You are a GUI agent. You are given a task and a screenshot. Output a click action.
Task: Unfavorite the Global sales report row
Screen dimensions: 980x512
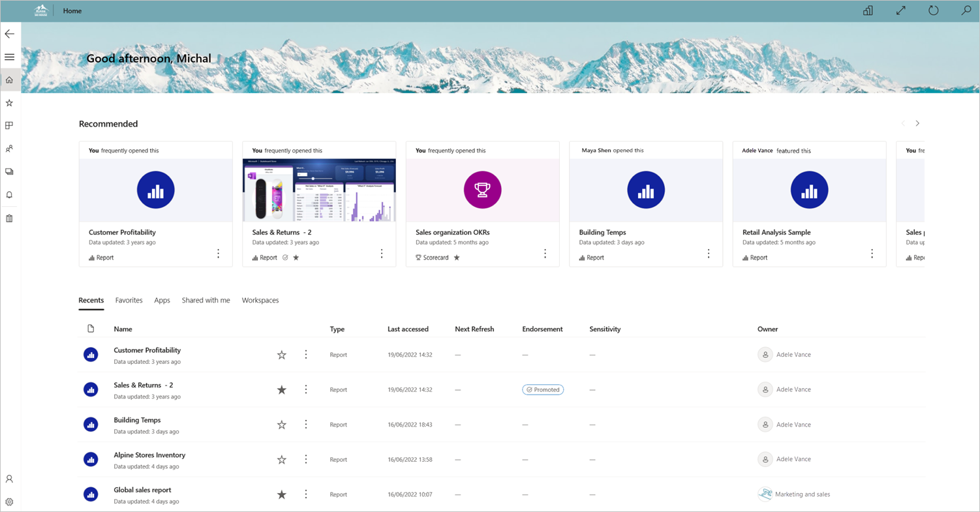[x=282, y=494]
